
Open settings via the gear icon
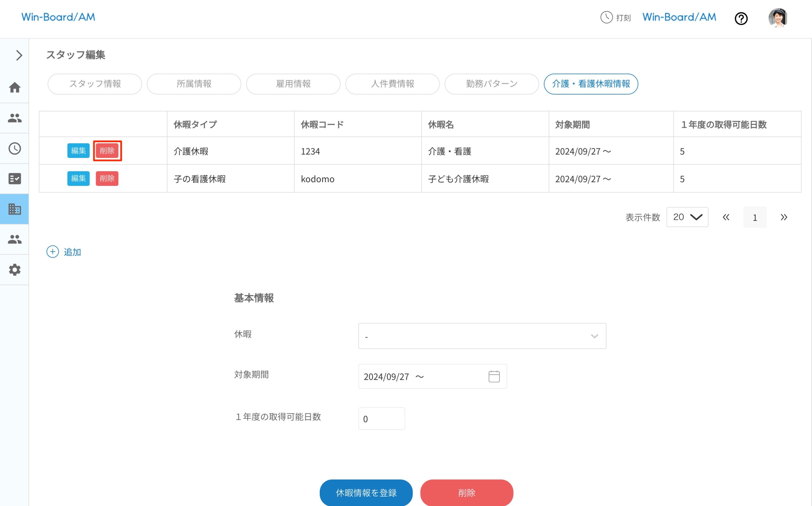tap(14, 270)
